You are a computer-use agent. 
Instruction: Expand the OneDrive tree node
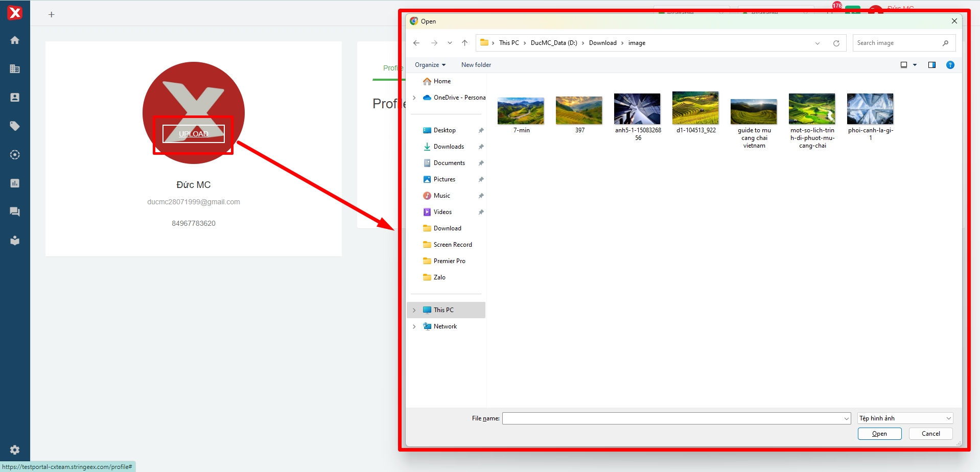(x=414, y=98)
